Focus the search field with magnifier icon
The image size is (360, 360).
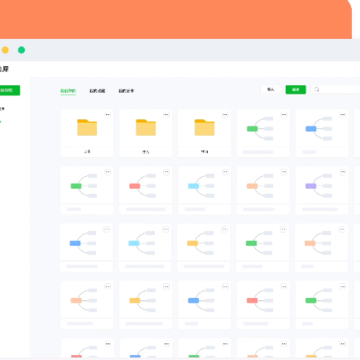coord(336,90)
